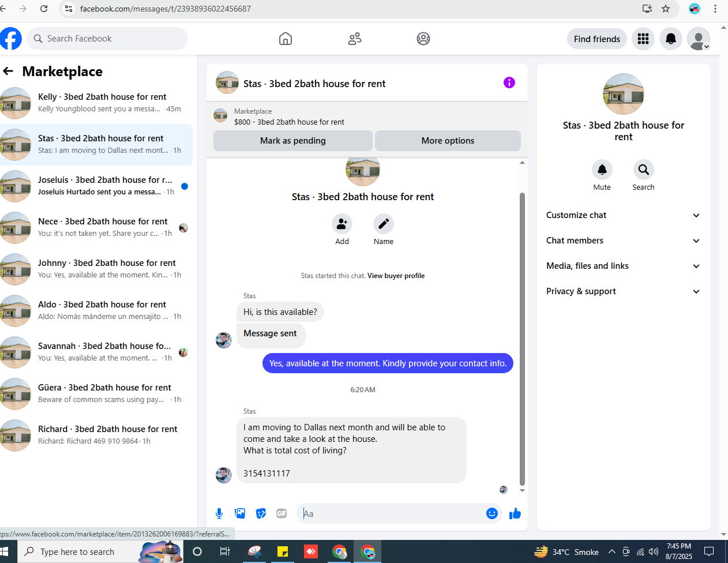Screen dimensions: 728x563
Task: Send a thumbs-up like
Action: tap(515, 513)
